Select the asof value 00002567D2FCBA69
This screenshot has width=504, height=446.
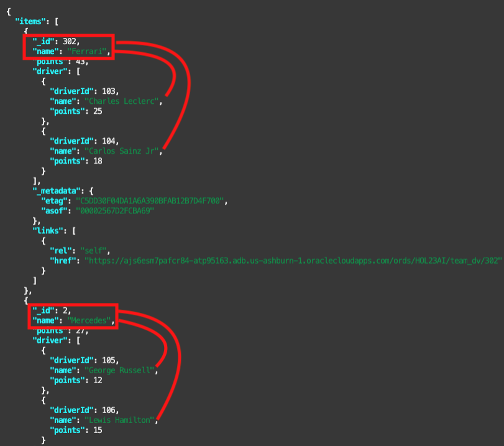tap(115, 211)
